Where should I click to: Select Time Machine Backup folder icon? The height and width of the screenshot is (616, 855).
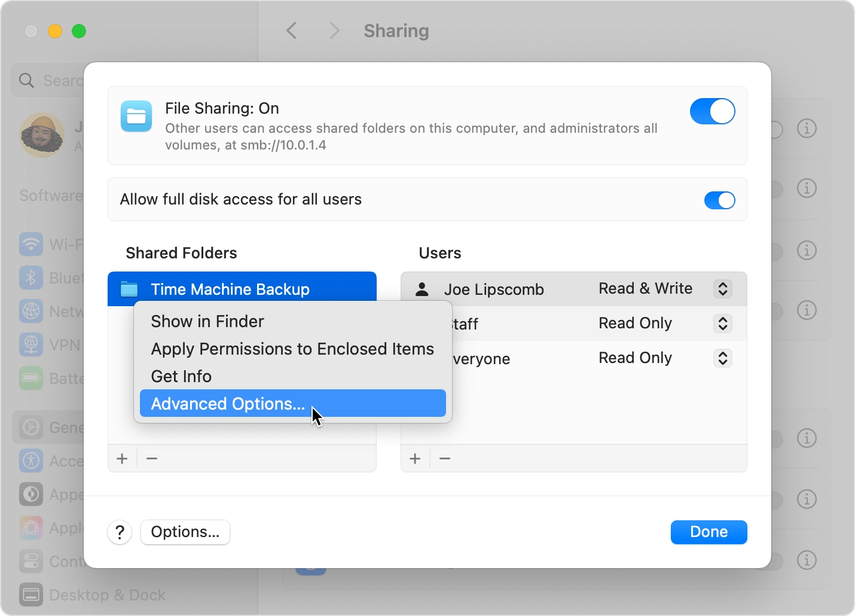tap(129, 289)
